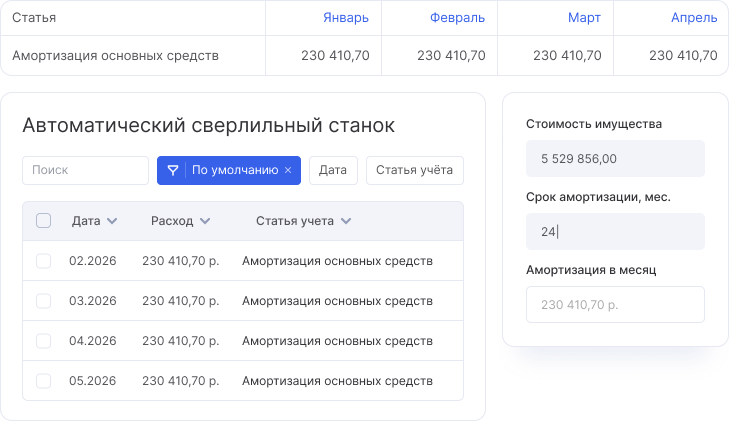Screen dimensions: 753x446
Task: Expand the Расход column sort chevron
Action: [205, 221]
